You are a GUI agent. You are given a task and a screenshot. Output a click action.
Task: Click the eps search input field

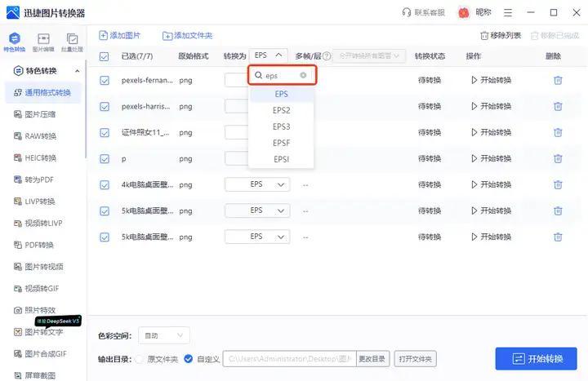pyautogui.click(x=278, y=75)
